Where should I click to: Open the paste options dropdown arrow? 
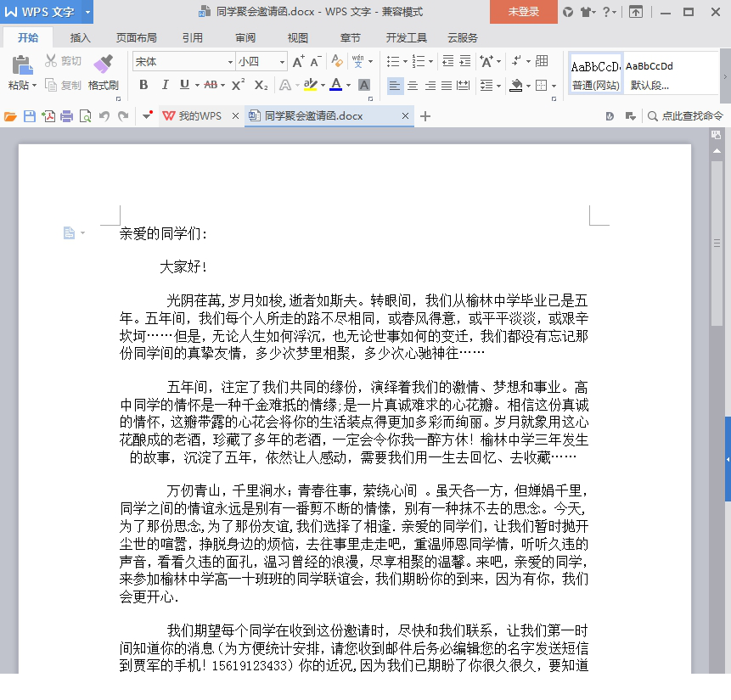pyautogui.click(x=34, y=86)
